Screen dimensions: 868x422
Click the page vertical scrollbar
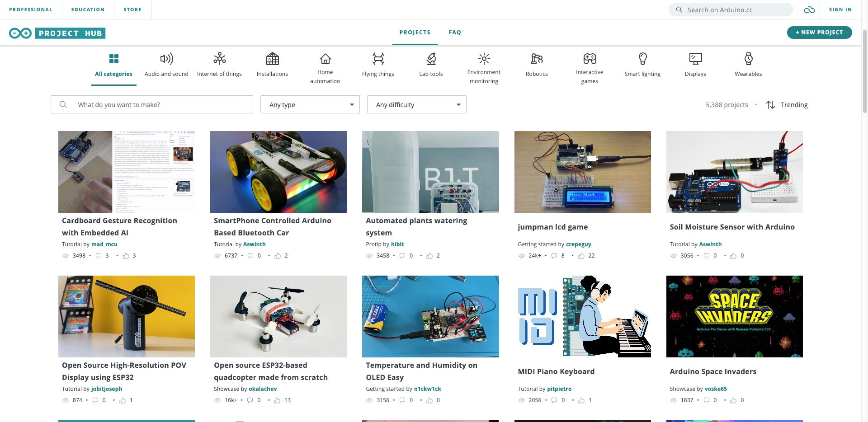(865, 72)
